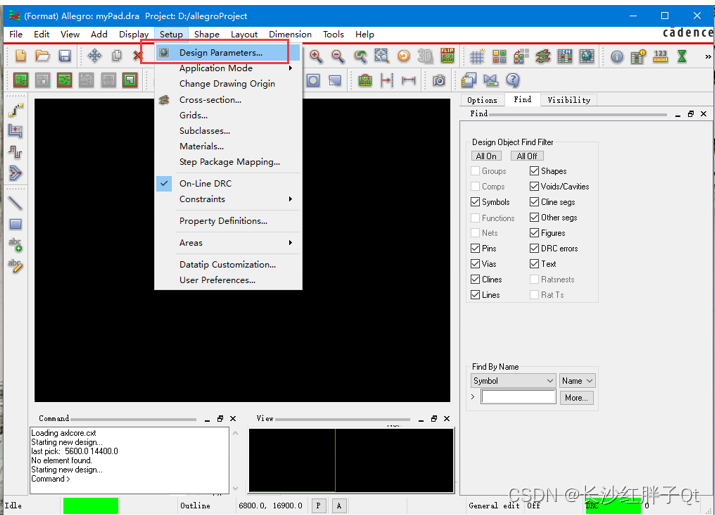Click the green DRC status indicator

click(x=613, y=505)
